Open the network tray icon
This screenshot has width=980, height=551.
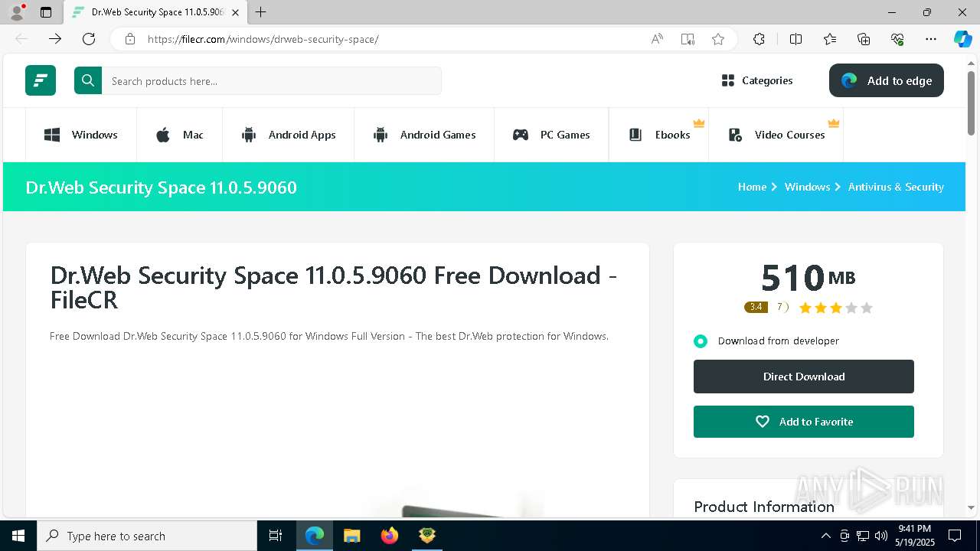(863, 536)
